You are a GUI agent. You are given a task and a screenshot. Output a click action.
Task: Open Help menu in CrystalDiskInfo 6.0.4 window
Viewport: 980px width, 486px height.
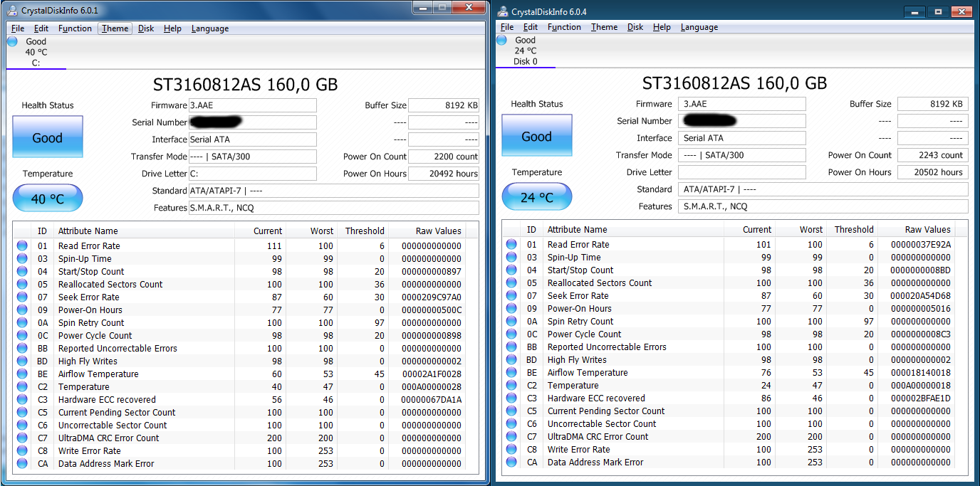(662, 27)
